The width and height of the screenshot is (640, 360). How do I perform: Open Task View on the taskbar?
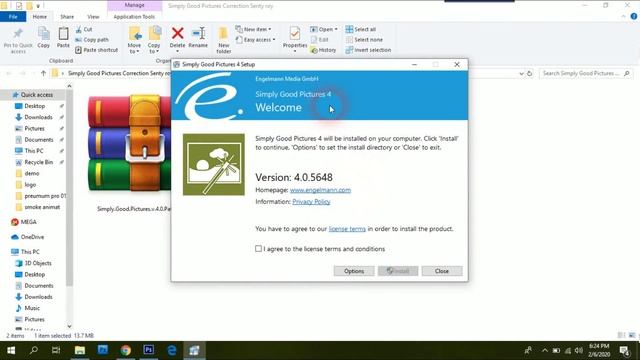[56, 350]
